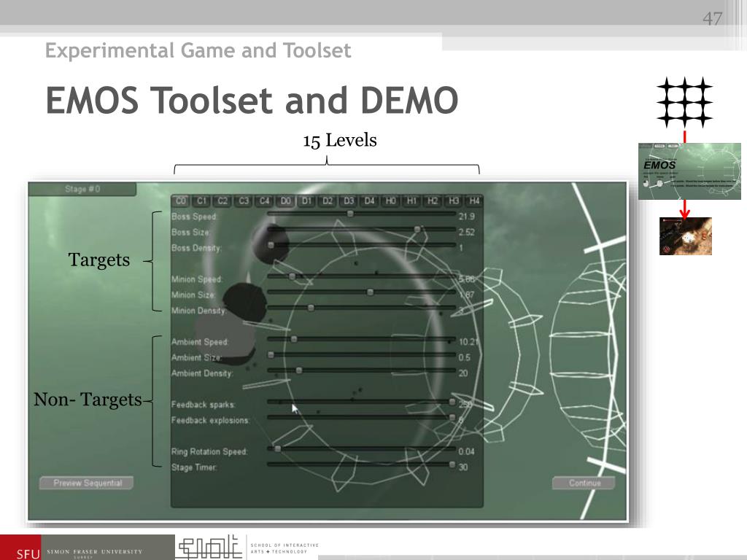The image size is (747, 560).
Task: Adjust the Ambient Speed slider handle
Action: (294, 339)
